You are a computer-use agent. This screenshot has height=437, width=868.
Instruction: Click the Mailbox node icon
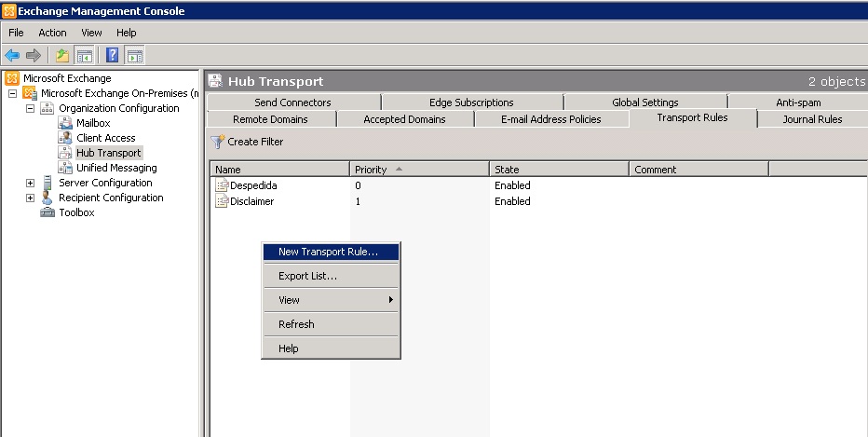tap(65, 123)
